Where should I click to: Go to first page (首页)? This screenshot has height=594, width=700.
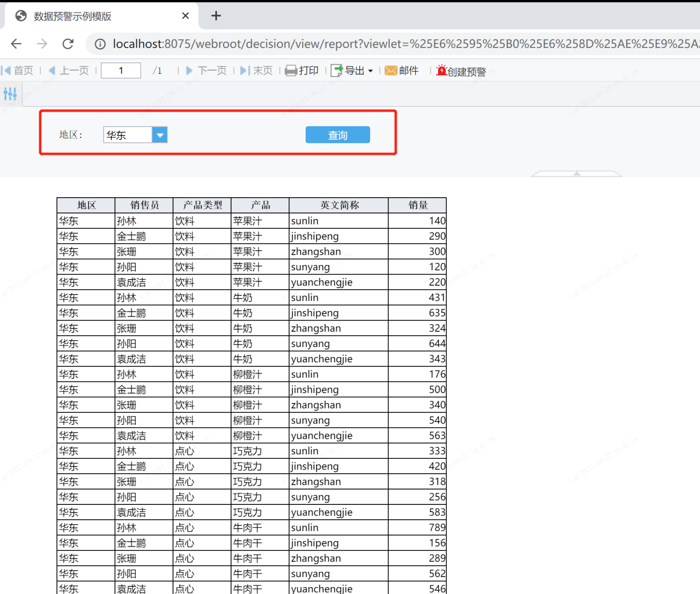coord(18,70)
